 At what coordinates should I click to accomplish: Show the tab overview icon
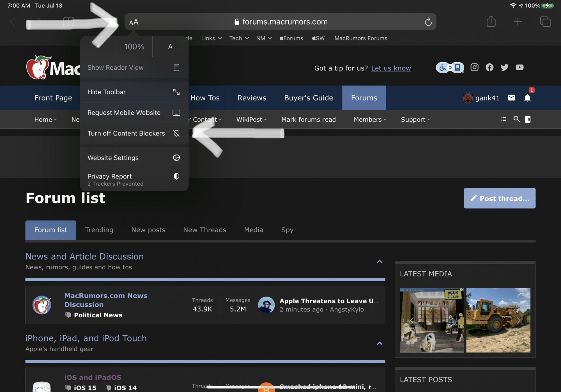pos(545,22)
